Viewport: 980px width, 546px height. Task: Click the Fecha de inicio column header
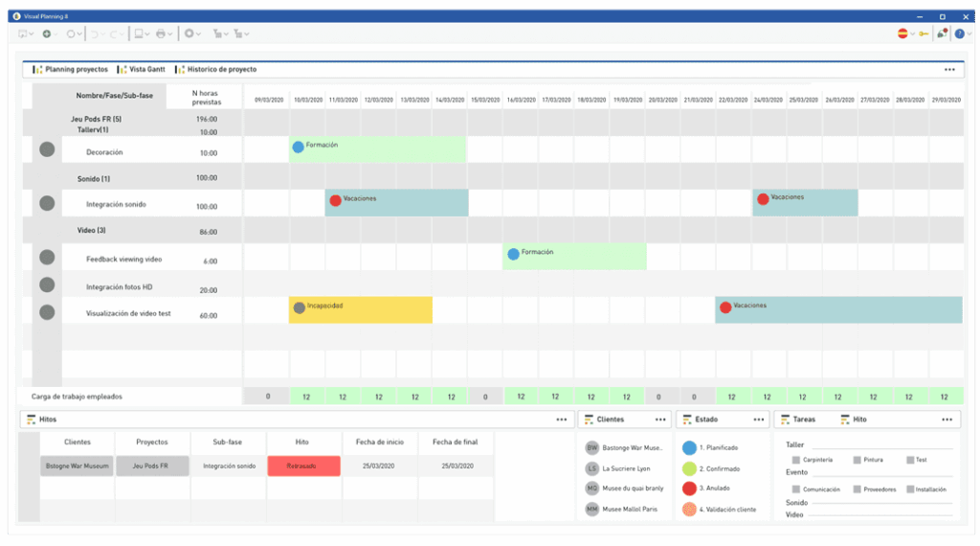pos(379,442)
